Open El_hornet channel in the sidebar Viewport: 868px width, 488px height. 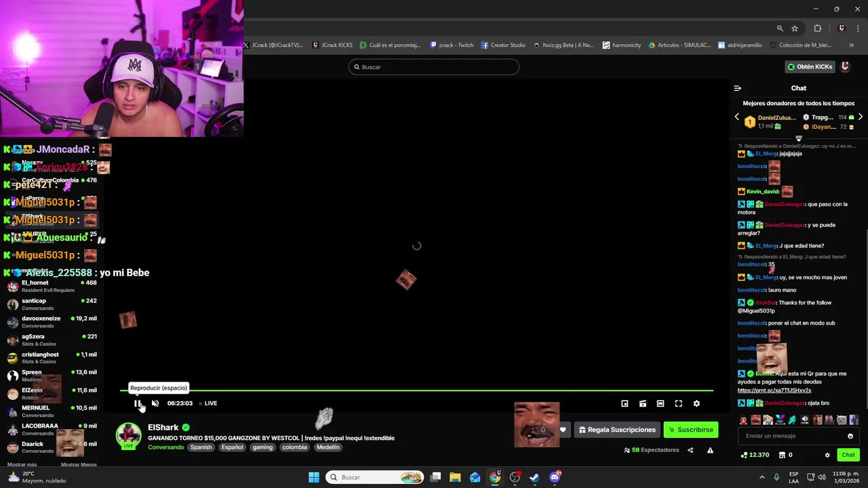(52, 286)
